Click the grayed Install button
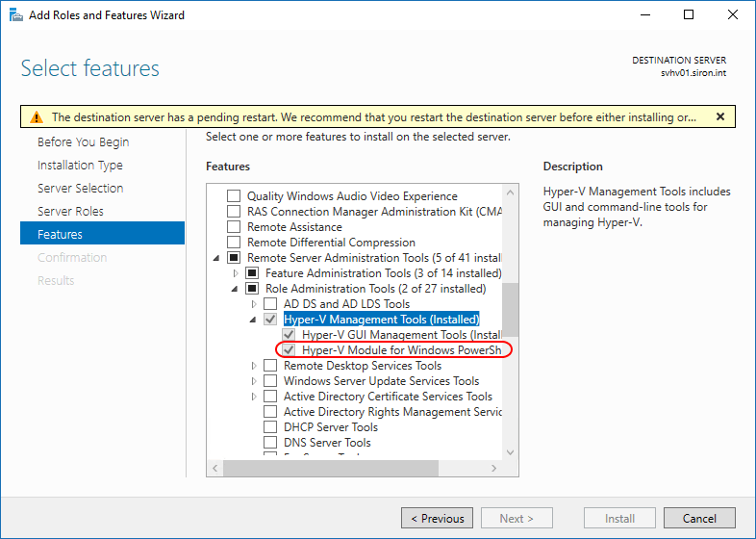The width and height of the screenshot is (756, 539). coord(619,518)
